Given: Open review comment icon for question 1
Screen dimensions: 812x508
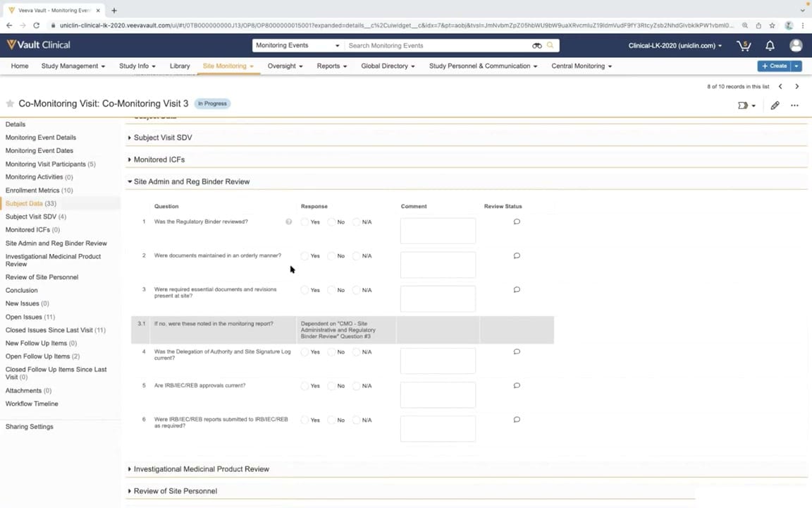Looking at the screenshot, I should (x=516, y=222).
